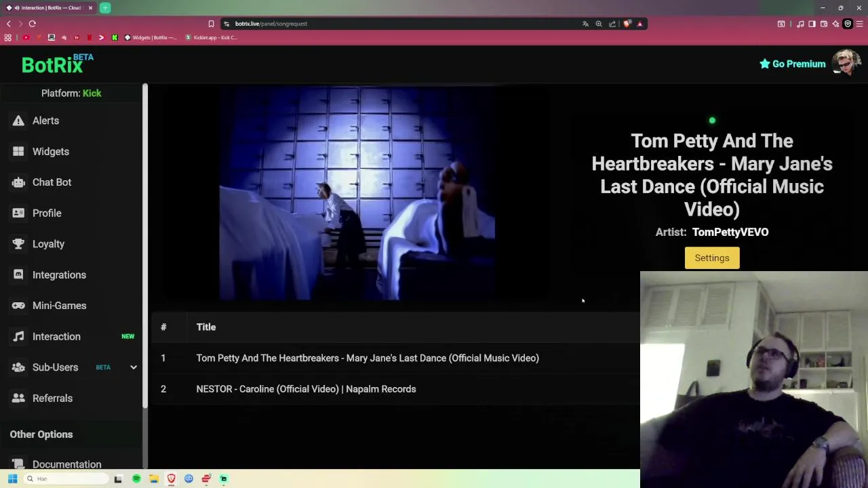Click the Brave Shields lion icon

point(627,24)
